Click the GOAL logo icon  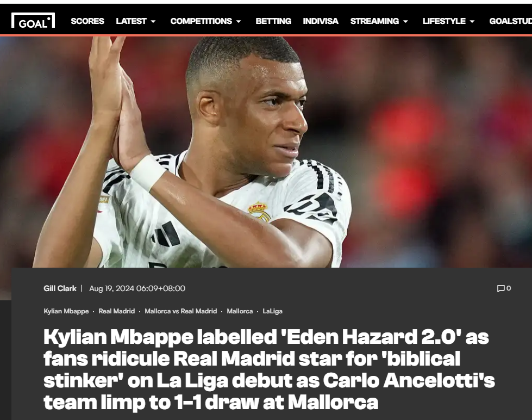point(33,21)
